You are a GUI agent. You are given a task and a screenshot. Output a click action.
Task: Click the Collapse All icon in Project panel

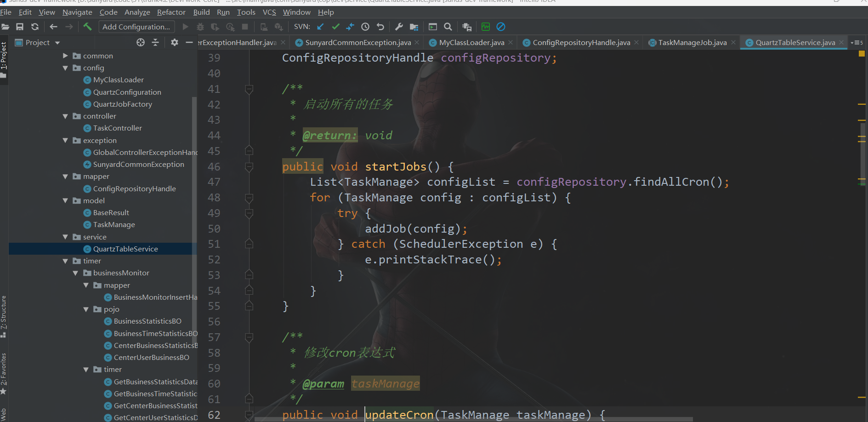coord(155,42)
